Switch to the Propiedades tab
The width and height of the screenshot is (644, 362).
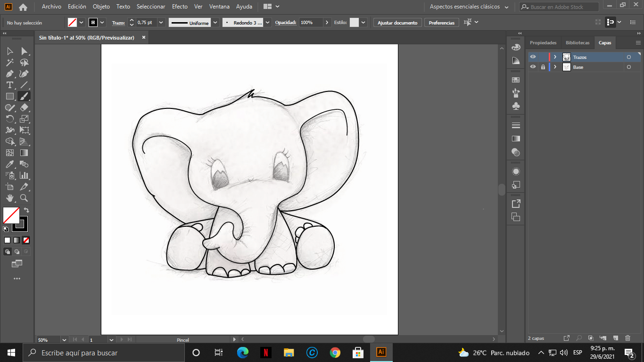[543, 42]
